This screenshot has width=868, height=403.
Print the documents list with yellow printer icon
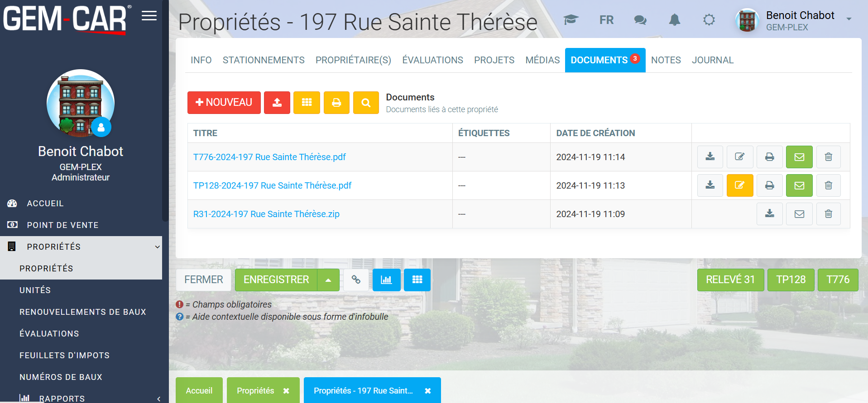coord(336,103)
